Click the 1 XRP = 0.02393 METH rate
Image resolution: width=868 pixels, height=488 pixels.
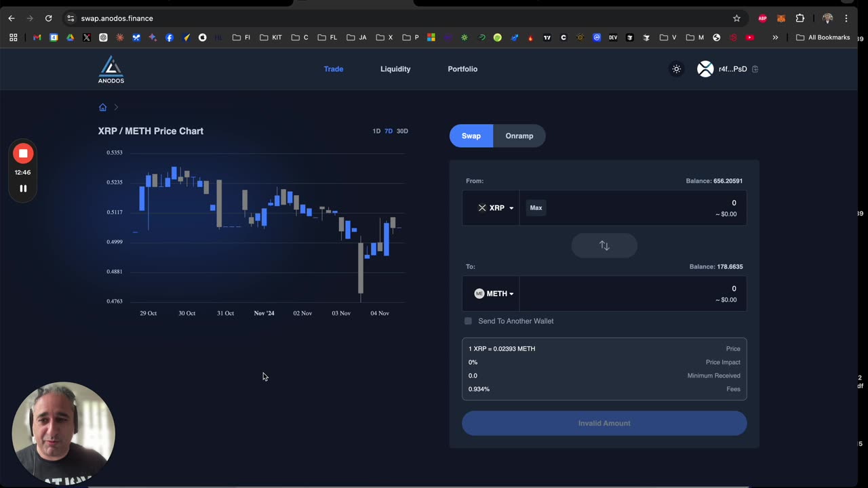click(502, 348)
